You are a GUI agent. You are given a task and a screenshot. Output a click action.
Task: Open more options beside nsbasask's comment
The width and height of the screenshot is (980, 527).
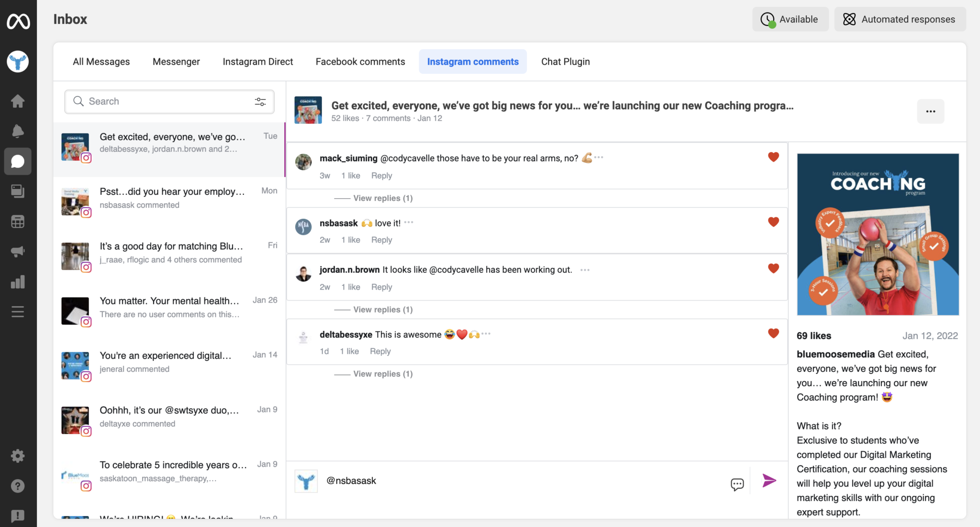click(409, 222)
